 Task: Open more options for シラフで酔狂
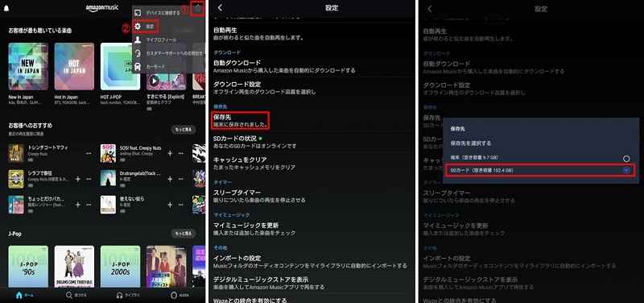89,179
